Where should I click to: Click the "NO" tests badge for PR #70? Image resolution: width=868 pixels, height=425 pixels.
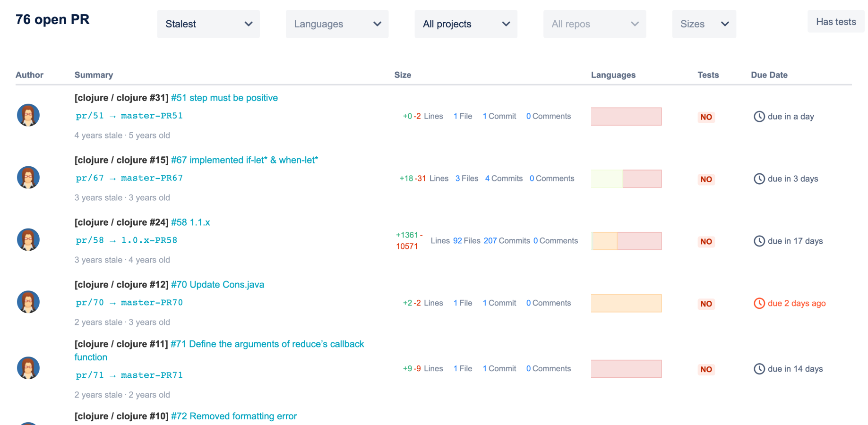tap(706, 304)
